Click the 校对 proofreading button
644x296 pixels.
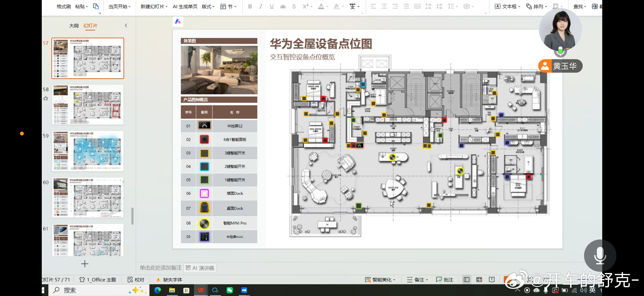click(136, 280)
